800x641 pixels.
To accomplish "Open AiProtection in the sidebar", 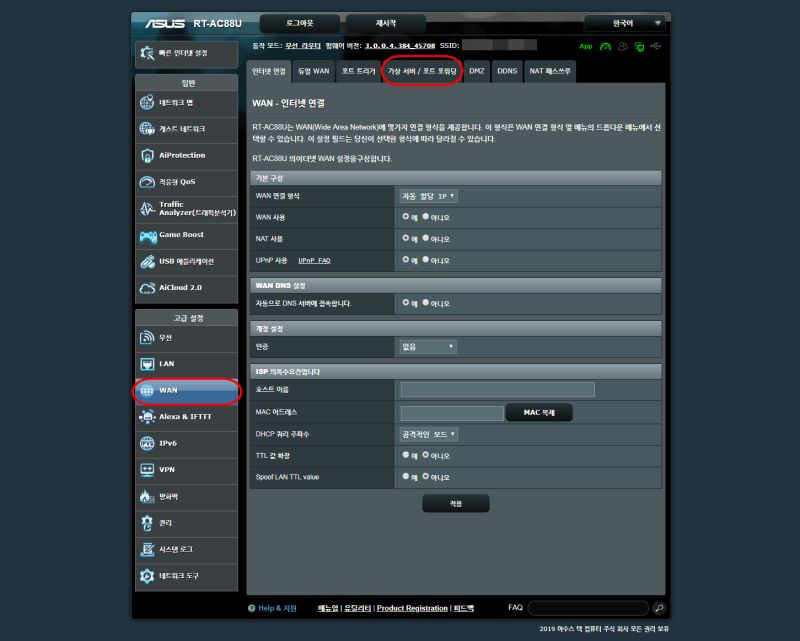I will click(186, 156).
